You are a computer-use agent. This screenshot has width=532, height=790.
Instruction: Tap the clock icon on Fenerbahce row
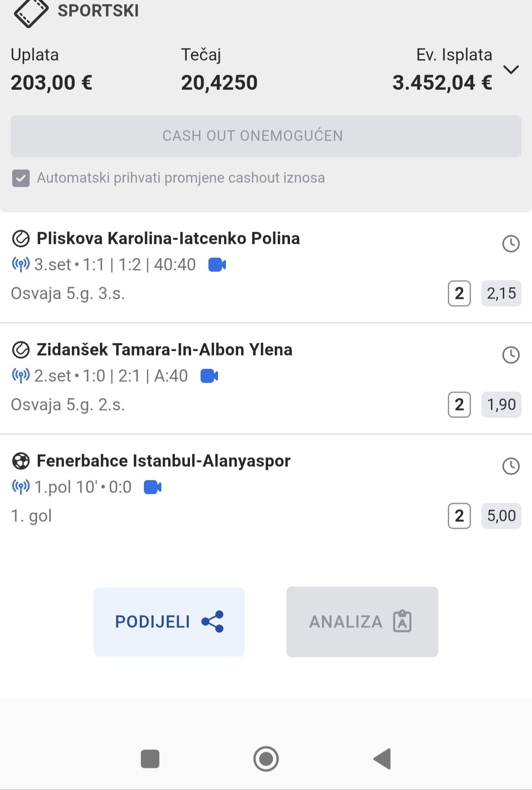(x=511, y=466)
